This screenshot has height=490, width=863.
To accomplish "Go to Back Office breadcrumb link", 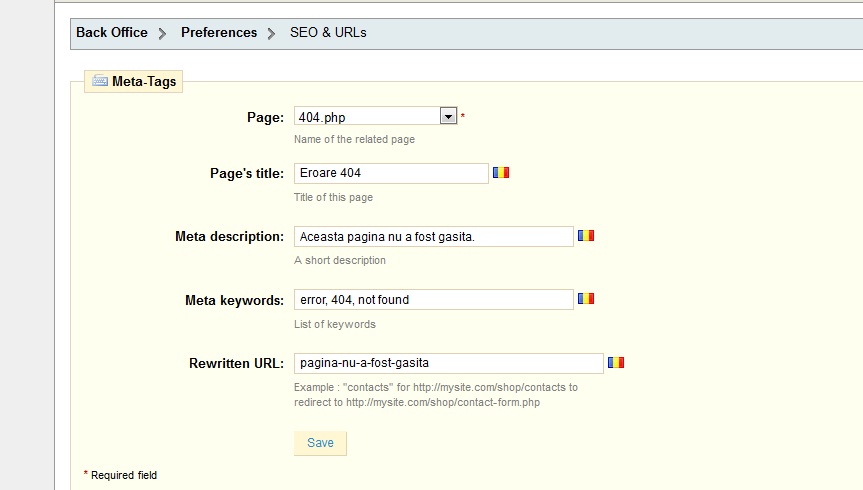I will [x=111, y=32].
